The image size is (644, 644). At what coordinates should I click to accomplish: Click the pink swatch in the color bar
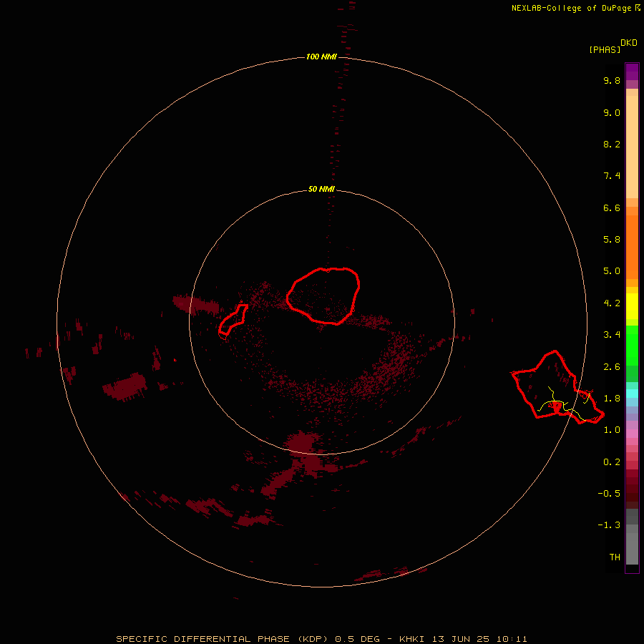click(x=632, y=434)
